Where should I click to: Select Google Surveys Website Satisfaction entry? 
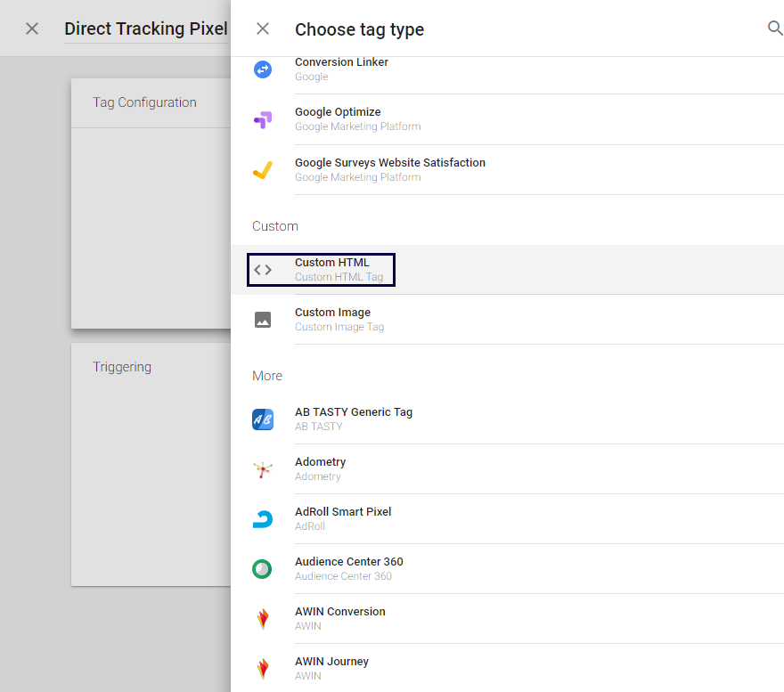tap(389, 163)
